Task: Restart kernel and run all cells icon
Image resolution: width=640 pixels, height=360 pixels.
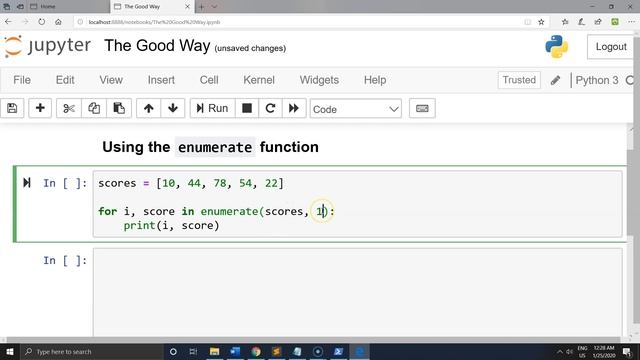Action: click(294, 108)
